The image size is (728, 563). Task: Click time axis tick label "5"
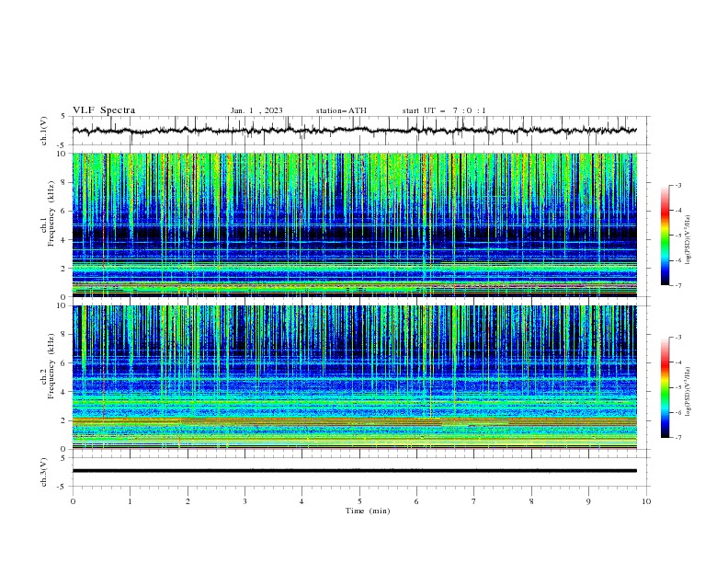click(359, 501)
